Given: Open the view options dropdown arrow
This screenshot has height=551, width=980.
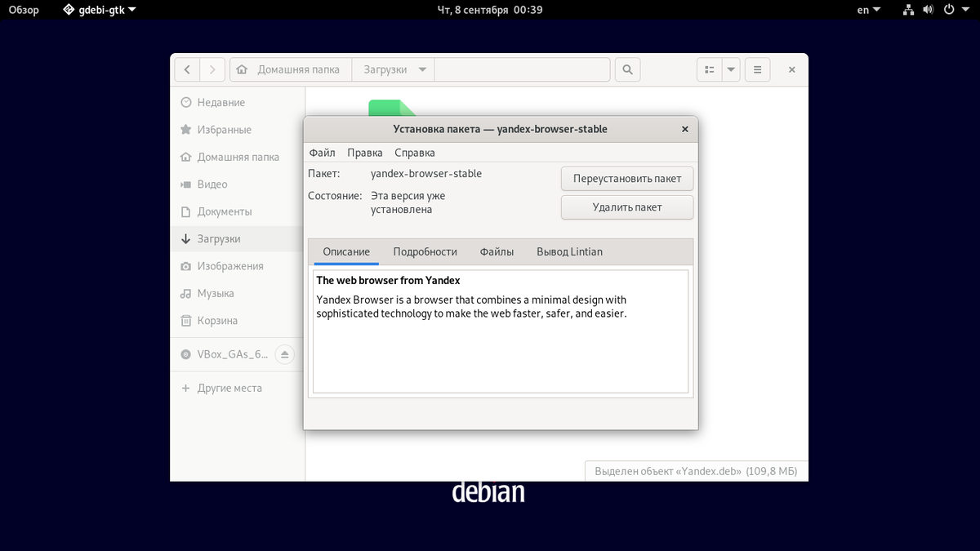Looking at the screenshot, I should point(731,69).
